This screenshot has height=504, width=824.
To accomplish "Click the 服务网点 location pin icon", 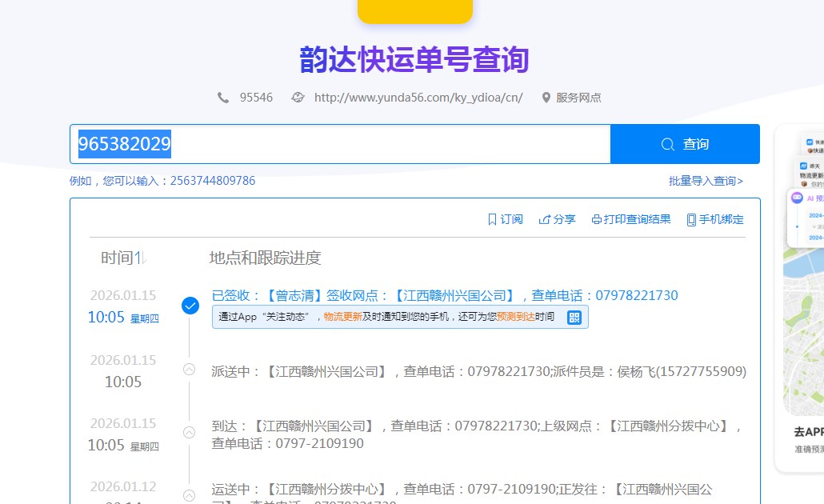I will [546, 98].
